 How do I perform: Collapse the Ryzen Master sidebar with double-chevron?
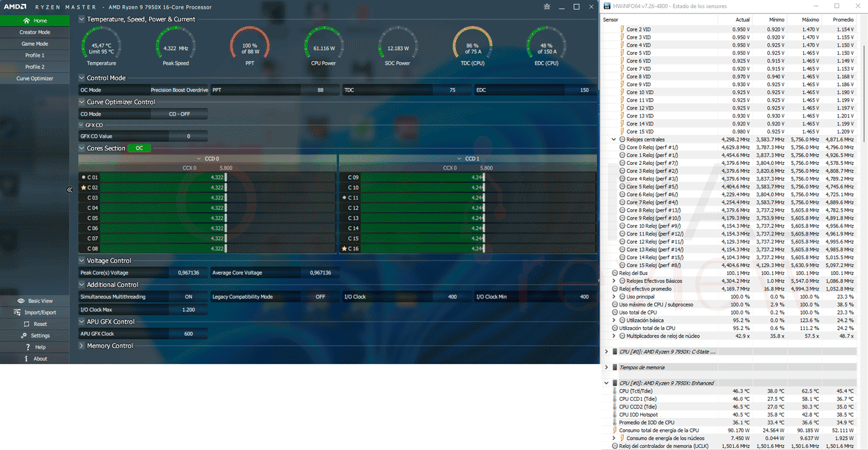click(69, 190)
